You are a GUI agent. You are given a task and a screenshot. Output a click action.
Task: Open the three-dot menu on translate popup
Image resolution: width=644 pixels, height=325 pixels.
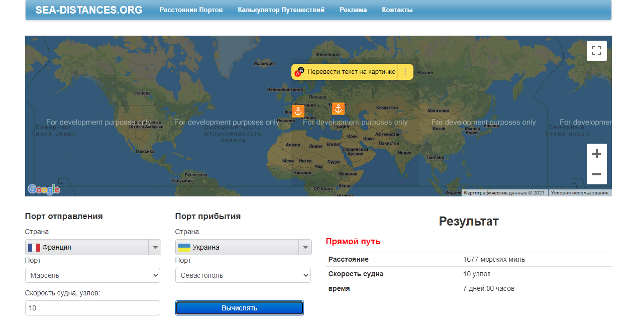tap(405, 72)
